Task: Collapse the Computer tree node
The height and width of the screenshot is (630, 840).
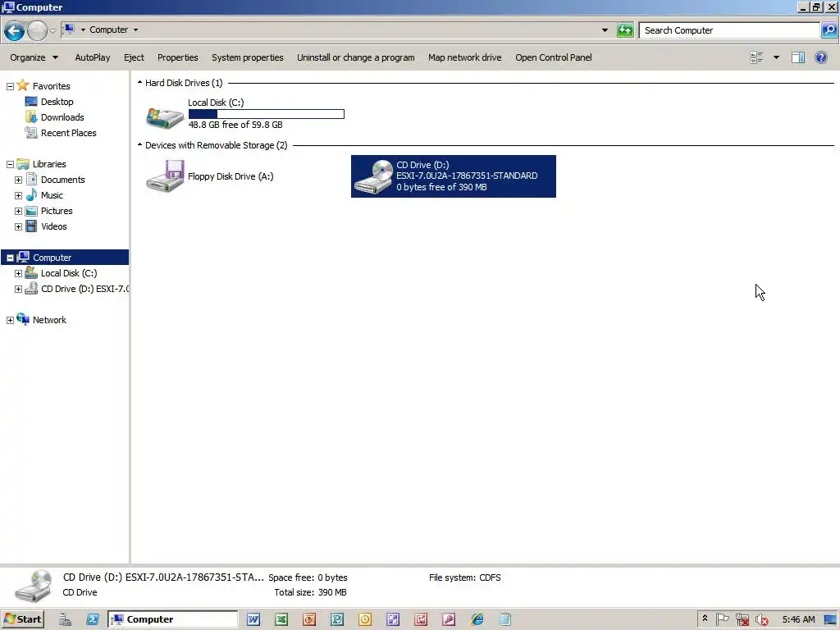Action: [x=10, y=258]
